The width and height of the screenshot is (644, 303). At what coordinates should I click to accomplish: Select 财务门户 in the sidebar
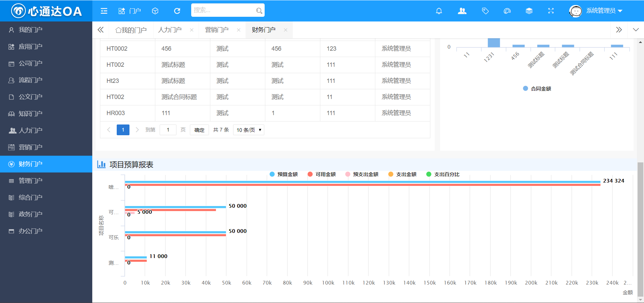pos(46,164)
